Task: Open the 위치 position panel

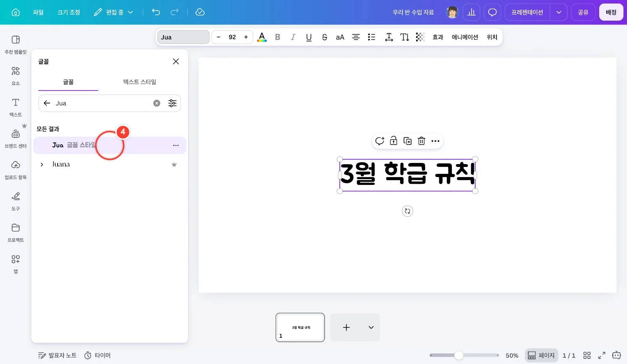Action: pyautogui.click(x=492, y=37)
